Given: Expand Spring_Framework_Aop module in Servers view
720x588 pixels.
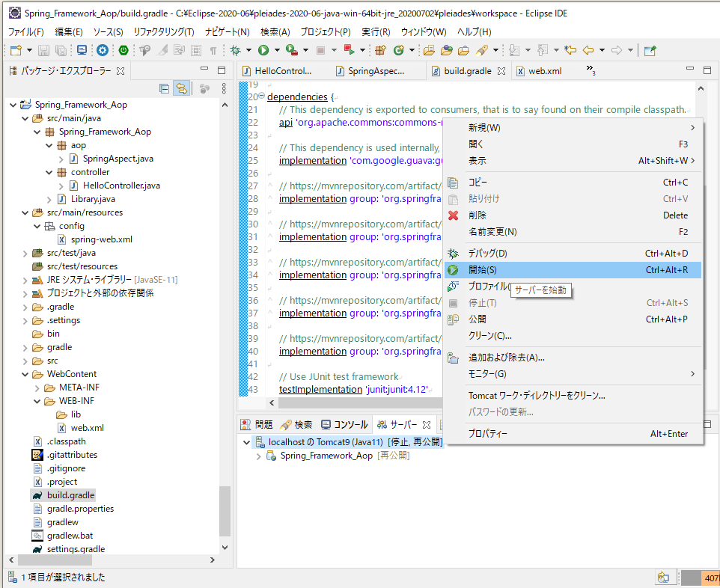Looking at the screenshot, I should (258, 456).
